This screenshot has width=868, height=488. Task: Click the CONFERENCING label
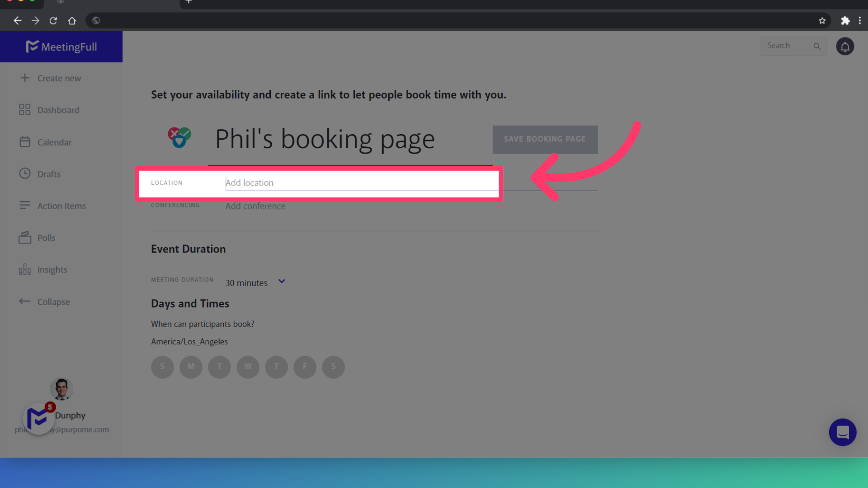pyautogui.click(x=175, y=205)
